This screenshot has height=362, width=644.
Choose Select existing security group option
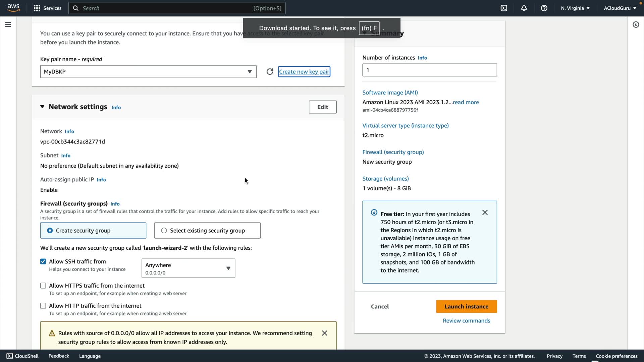coord(164,231)
